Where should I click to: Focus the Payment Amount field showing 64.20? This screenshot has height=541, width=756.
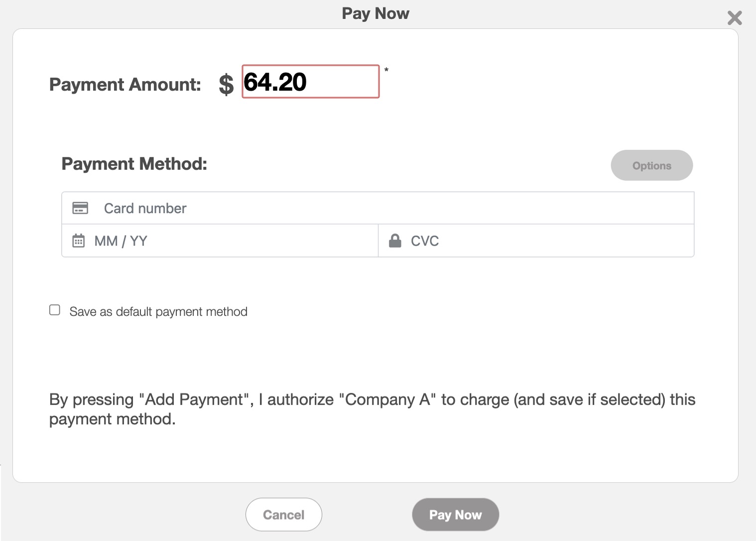pos(310,82)
